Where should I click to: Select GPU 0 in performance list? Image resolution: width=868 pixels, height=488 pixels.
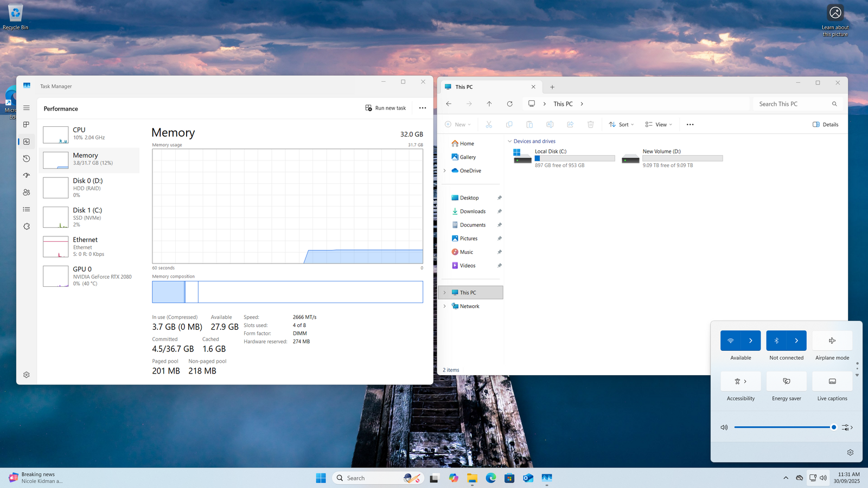pos(90,276)
